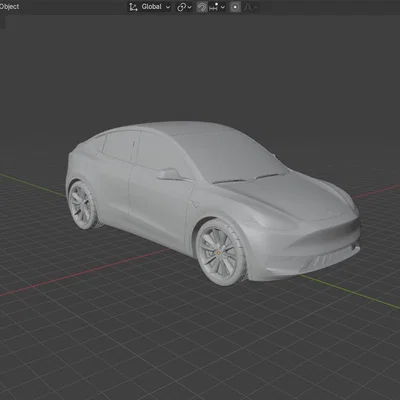
Task: Toggle proportional editing circle button
Action: click(x=235, y=7)
